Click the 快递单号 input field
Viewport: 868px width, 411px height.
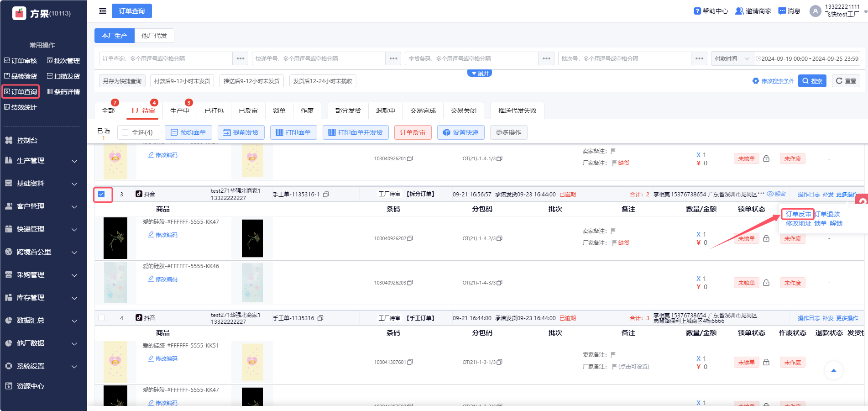coord(319,58)
